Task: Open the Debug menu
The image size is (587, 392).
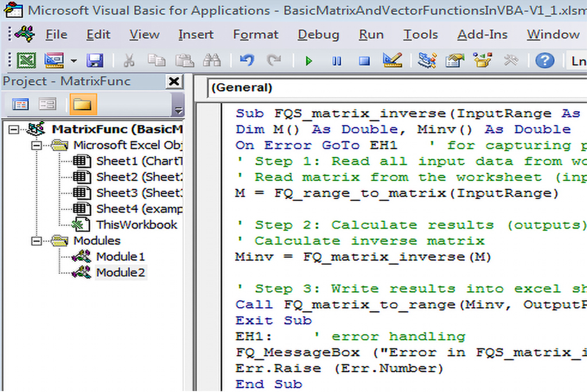Action: (x=318, y=34)
